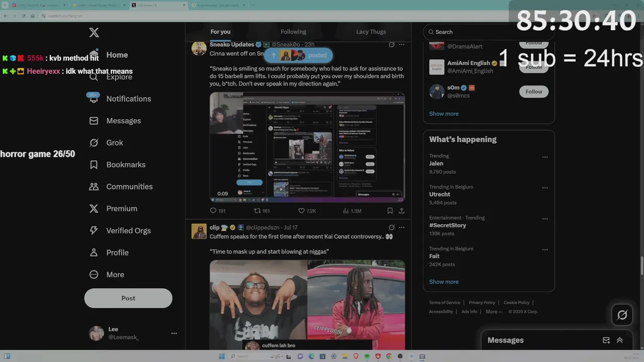Expand the footer More menu

pyautogui.click(x=494, y=312)
